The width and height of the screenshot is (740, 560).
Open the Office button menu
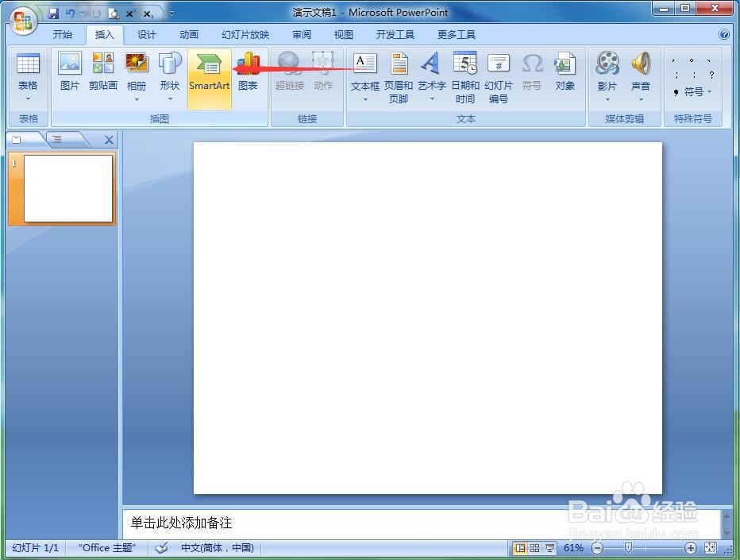point(23,21)
